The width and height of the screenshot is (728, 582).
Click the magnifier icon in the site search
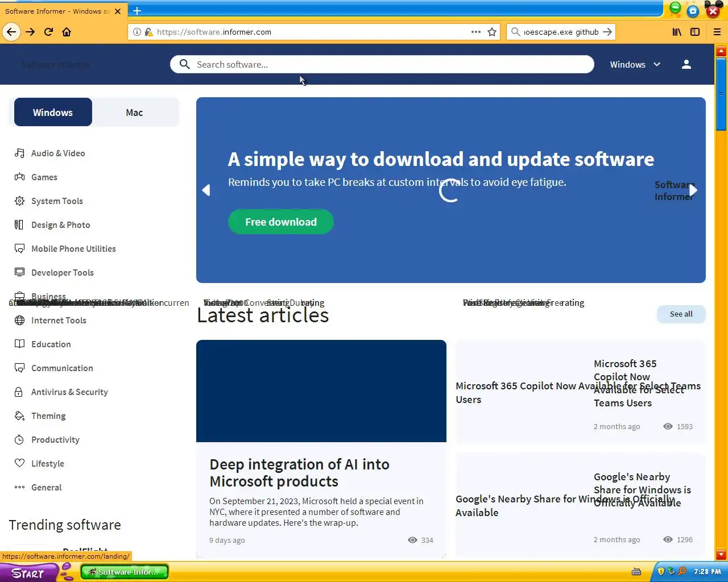(x=184, y=64)
